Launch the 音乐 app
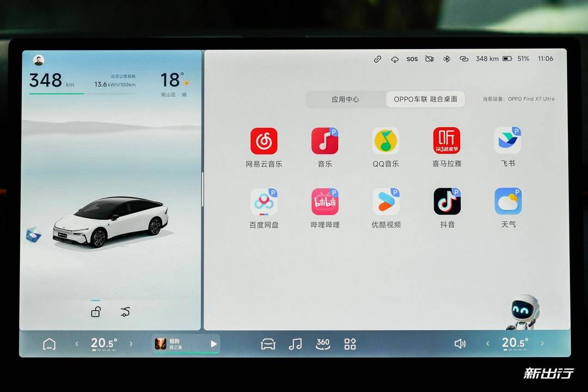 (324, 141)
